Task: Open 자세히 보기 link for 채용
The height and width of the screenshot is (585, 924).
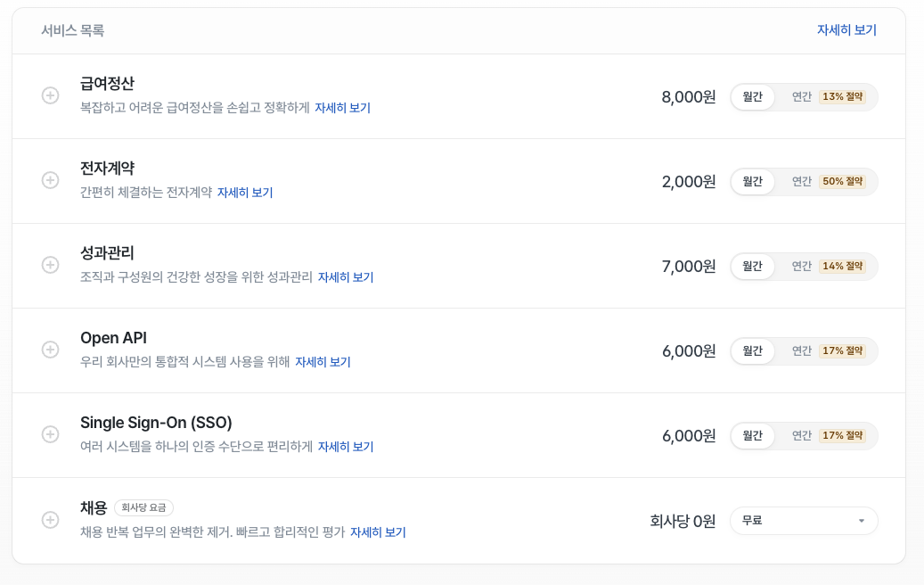Action: tap(378, 532)
